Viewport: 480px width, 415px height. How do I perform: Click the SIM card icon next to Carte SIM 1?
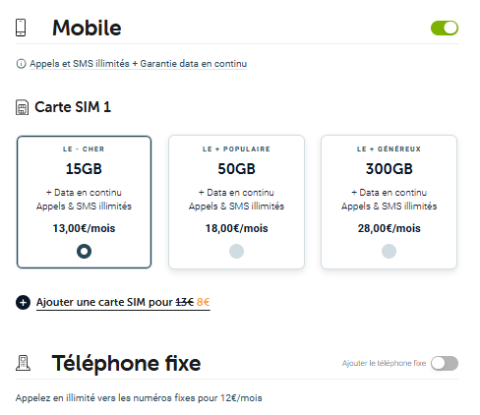click(22, 107)
